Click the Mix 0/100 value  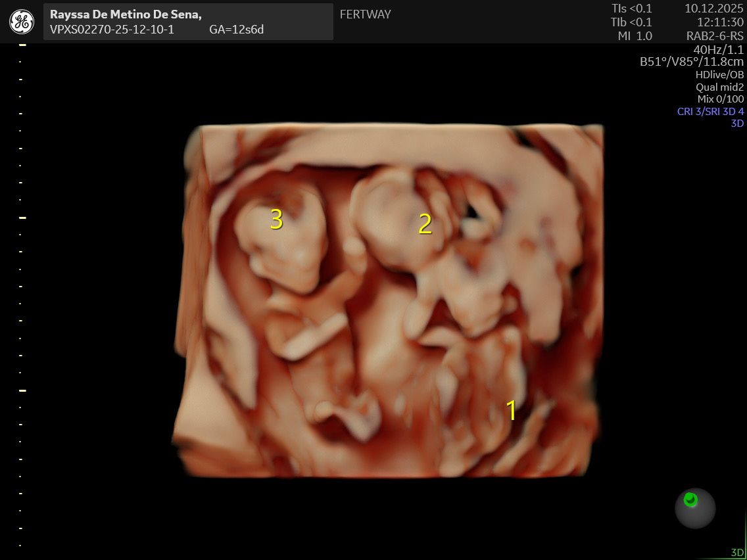pyautogui.click(x=721, y=99)
